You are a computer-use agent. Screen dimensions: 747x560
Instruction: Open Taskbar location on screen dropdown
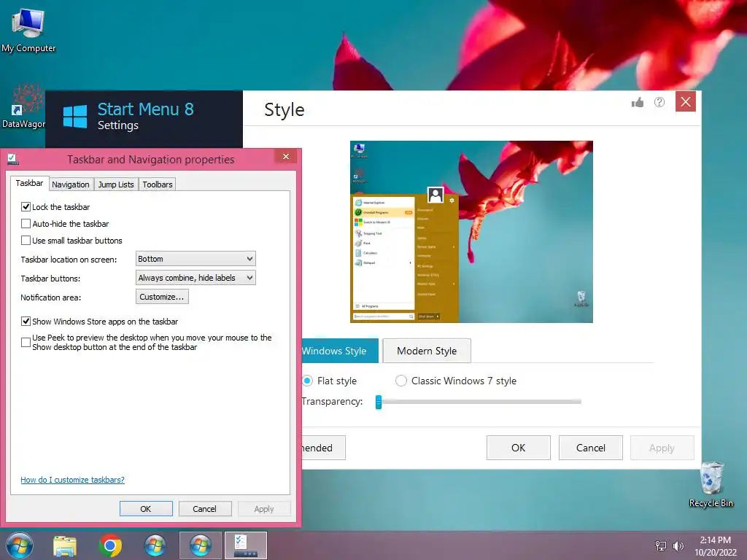[x=196, y=259]
